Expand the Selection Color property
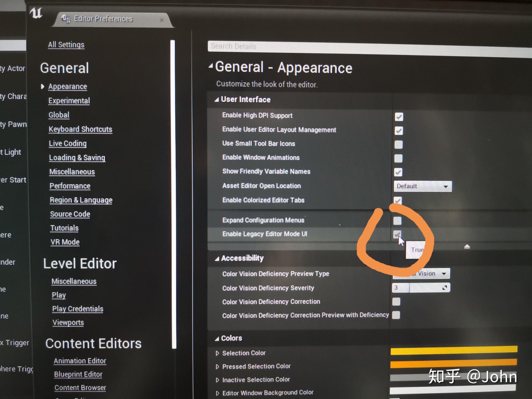The image size is (532, 399). pos(217,353)
